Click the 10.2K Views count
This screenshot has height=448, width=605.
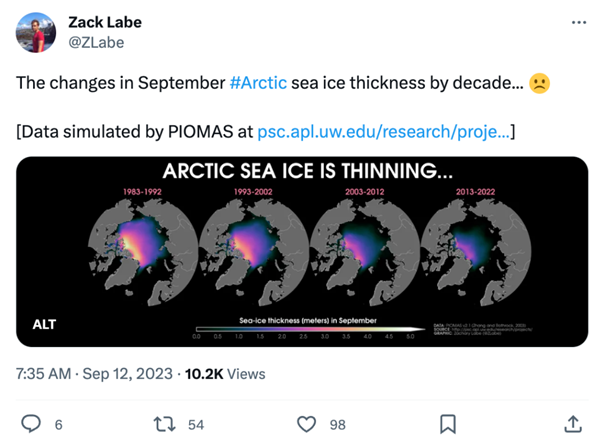tap(225, 374)
